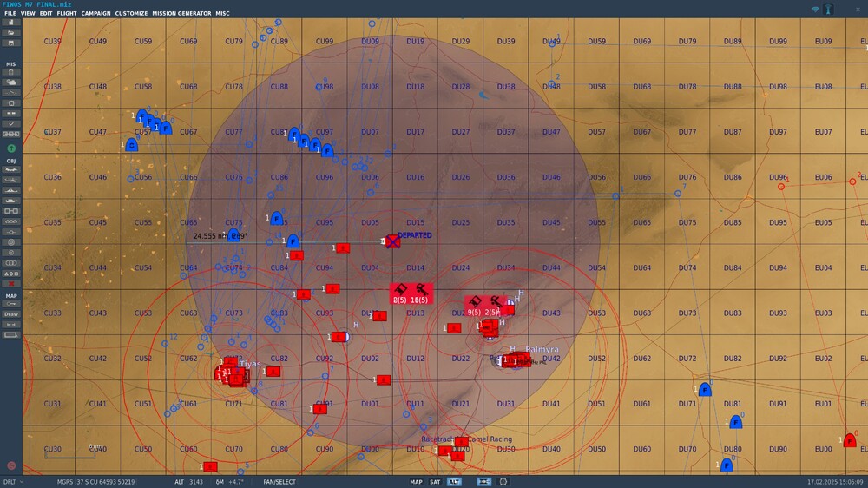This screenshot has width=868, height=488.
Task: Click the Tiyas map label
Action: point(250,364)
